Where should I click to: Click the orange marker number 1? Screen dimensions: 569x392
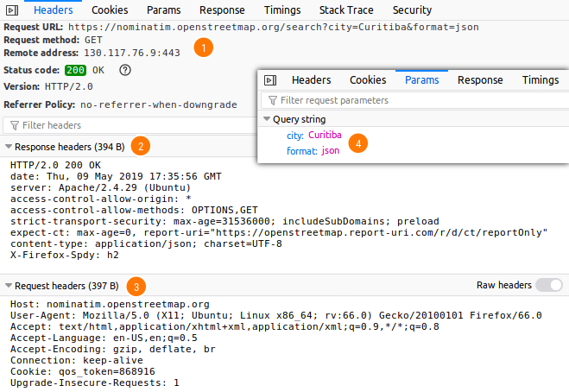click(x=203, y=47)
